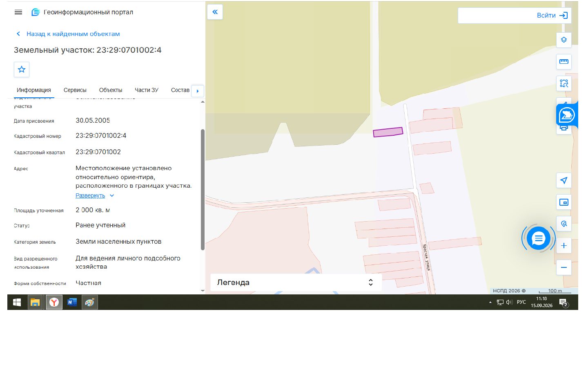588x368 pixels.
Task: Select the highlighted purple parcel on the map
Action: pyautogui.click(x=388, y=132)
